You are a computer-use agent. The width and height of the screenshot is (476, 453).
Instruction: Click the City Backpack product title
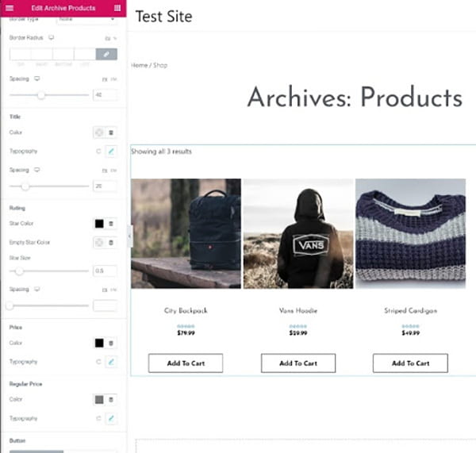tap(186, 311)
